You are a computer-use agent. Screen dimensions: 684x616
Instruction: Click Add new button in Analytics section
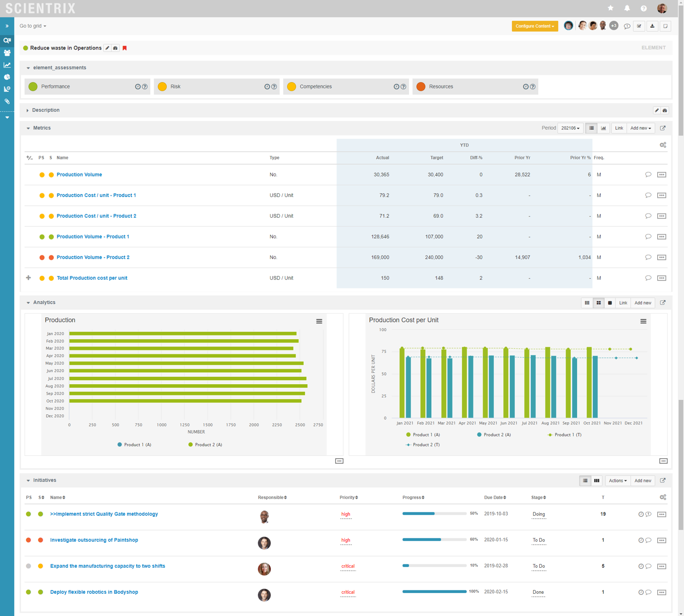[x=642, y=303]
